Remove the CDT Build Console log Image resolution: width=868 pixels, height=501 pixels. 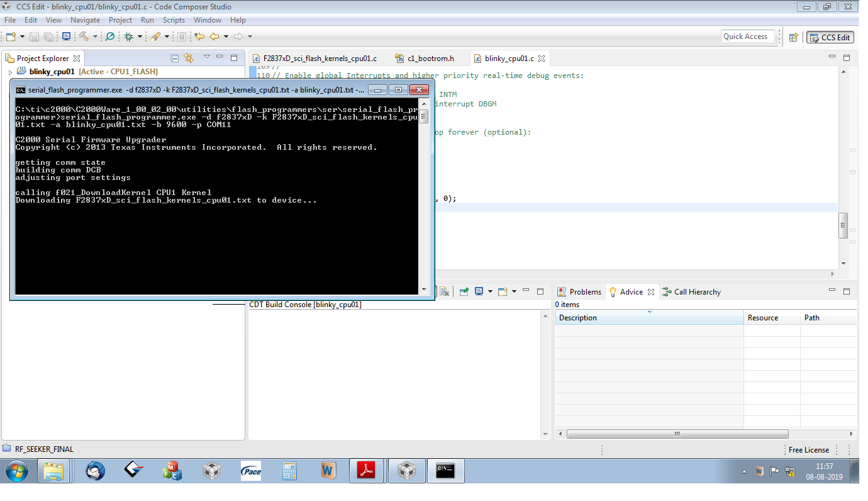tap(444, 291)
